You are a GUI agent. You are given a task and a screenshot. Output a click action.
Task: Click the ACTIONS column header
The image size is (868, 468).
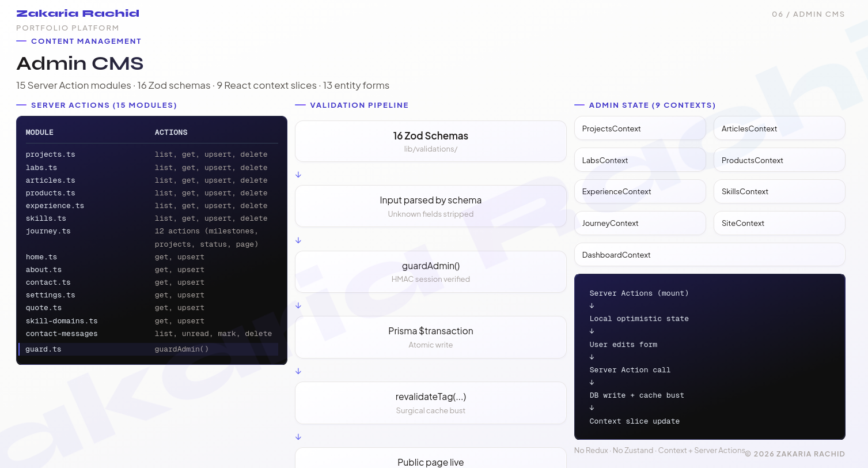point(171,133)
